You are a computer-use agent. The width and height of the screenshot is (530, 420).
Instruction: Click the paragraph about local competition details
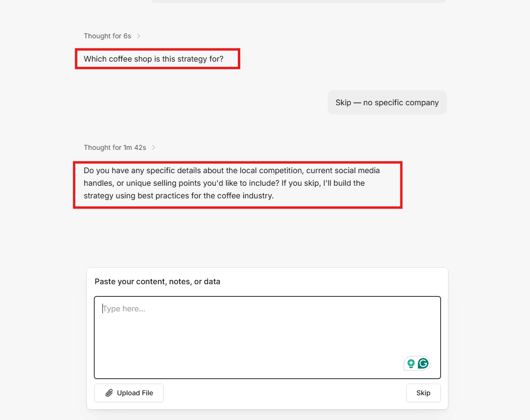(232, 183)
